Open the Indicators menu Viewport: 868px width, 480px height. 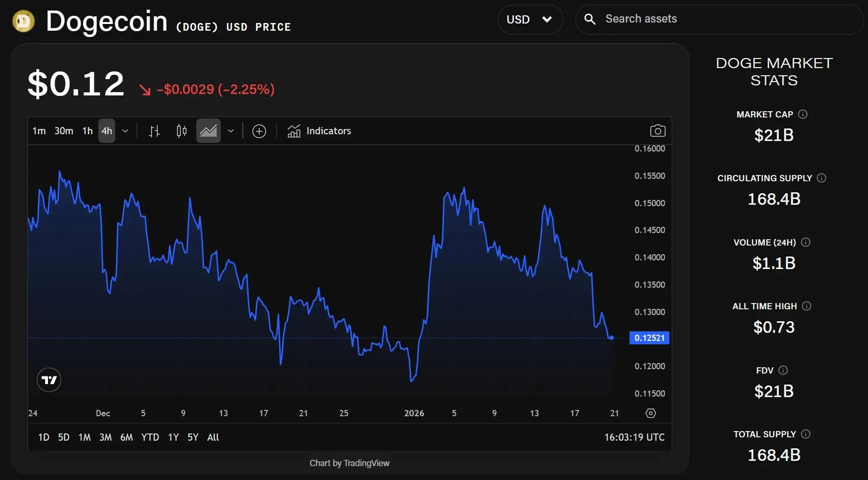click(320, 131)
